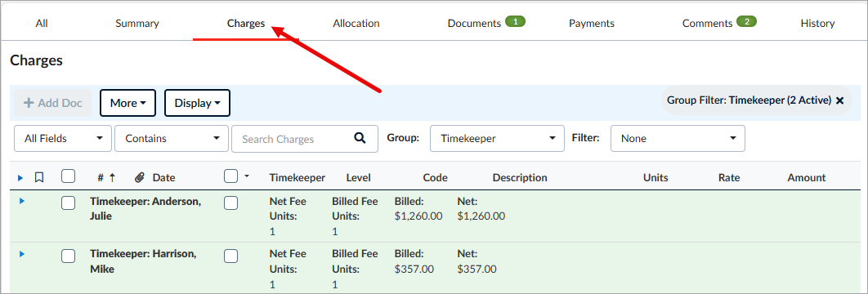This screenshot has height=294, width=868.
Task: Open the Display dropdown button
Action: [x=197, y=103]
